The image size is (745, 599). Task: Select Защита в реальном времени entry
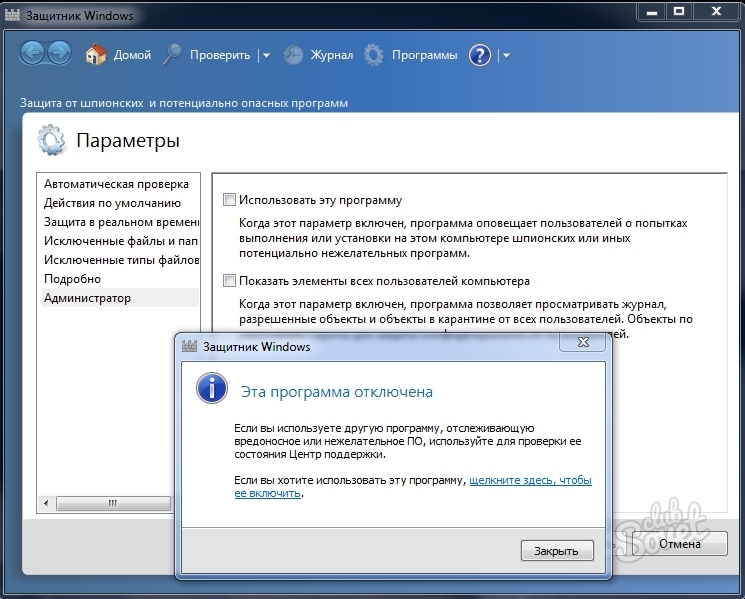pyautogui.click(x=121, y=222)
